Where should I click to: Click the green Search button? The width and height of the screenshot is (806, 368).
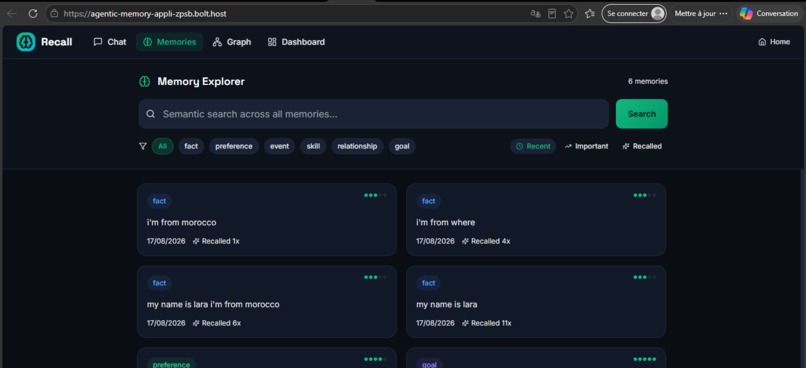click(x=642, y=114)
